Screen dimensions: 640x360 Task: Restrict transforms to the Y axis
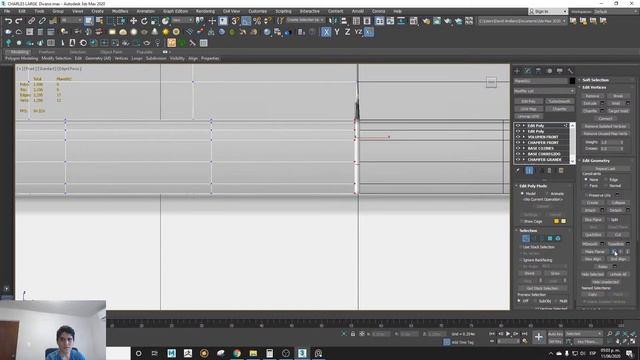point(337,32)
